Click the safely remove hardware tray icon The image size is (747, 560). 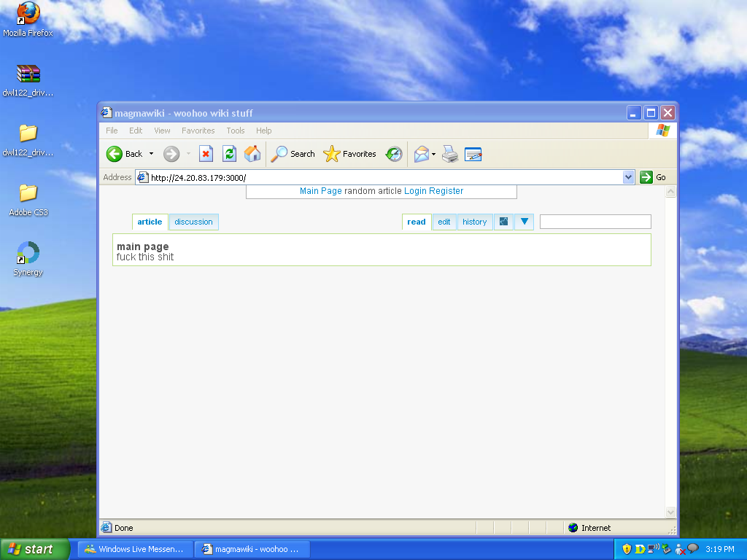(666, 549)
